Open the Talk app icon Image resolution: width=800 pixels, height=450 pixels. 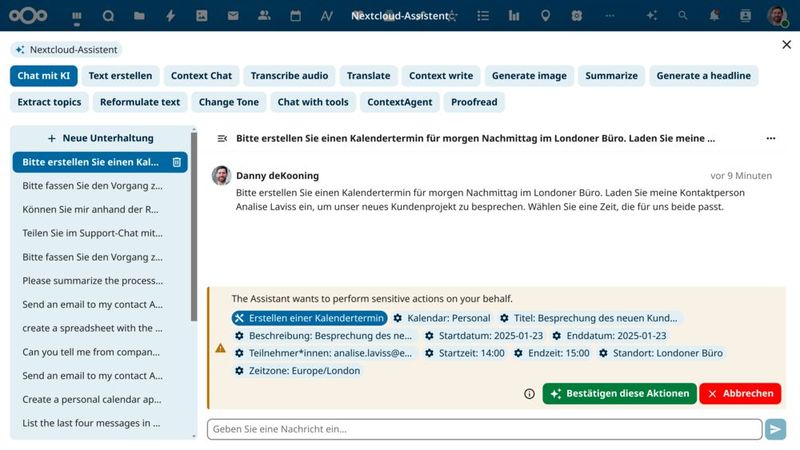click(108, 16)
